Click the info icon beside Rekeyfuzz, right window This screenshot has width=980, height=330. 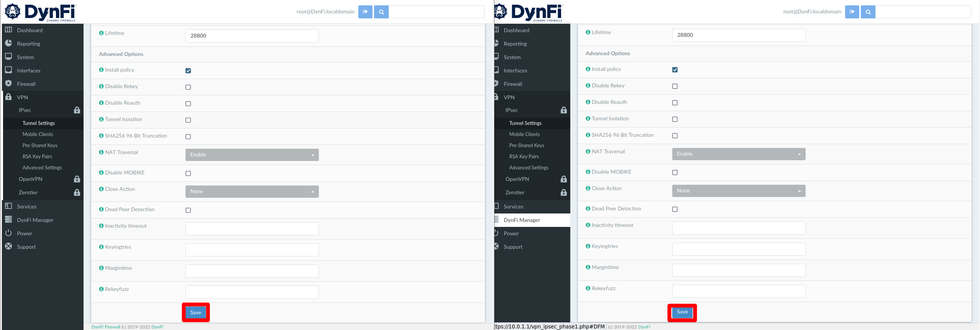coord(588,288)
